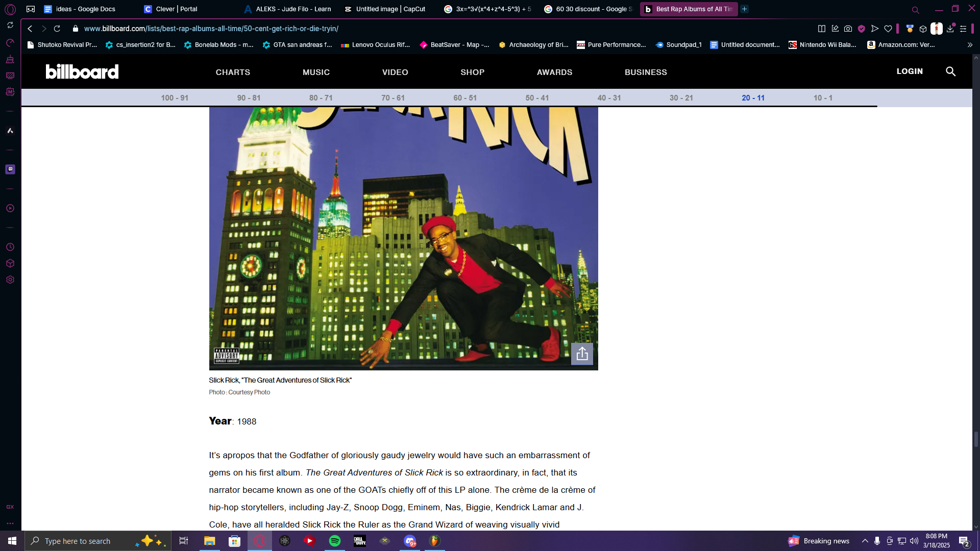Go to Billboard homepage via logo
The height and width of the screenshot is (551, 980).
(x=82, y=71)
